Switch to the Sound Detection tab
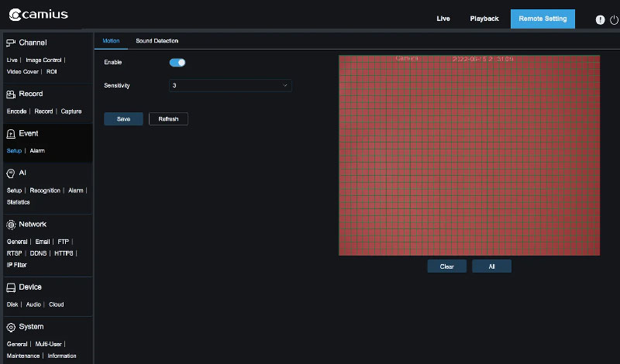This screenshot has height=364, width=620. [157, 40]
